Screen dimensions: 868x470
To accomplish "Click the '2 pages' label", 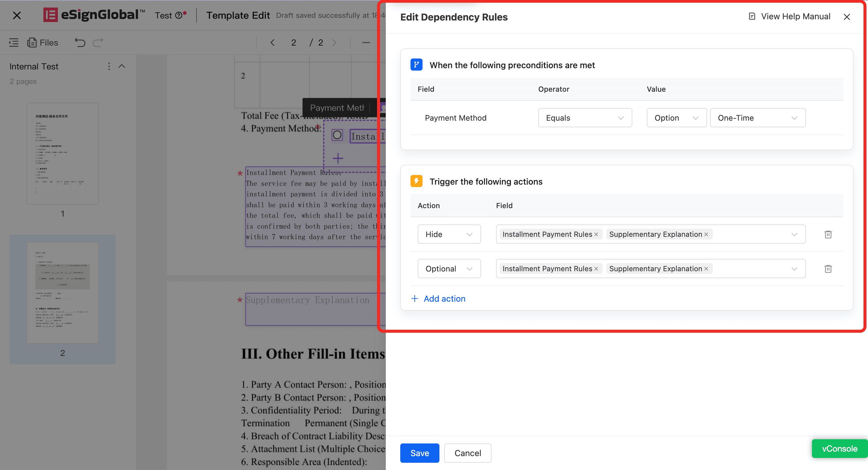I will point(23,81).
